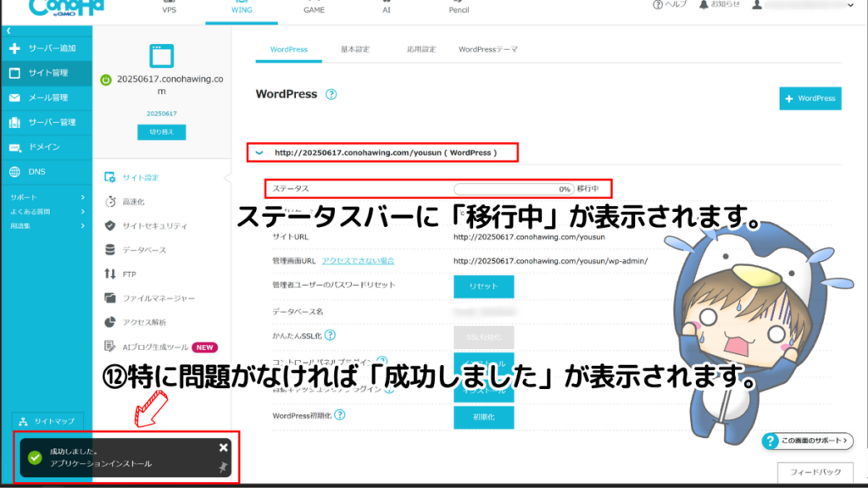The image size is (868, 488).
Task: Click the SSL有効化 button
Action: pyautogui.click(x=484, y=337)
